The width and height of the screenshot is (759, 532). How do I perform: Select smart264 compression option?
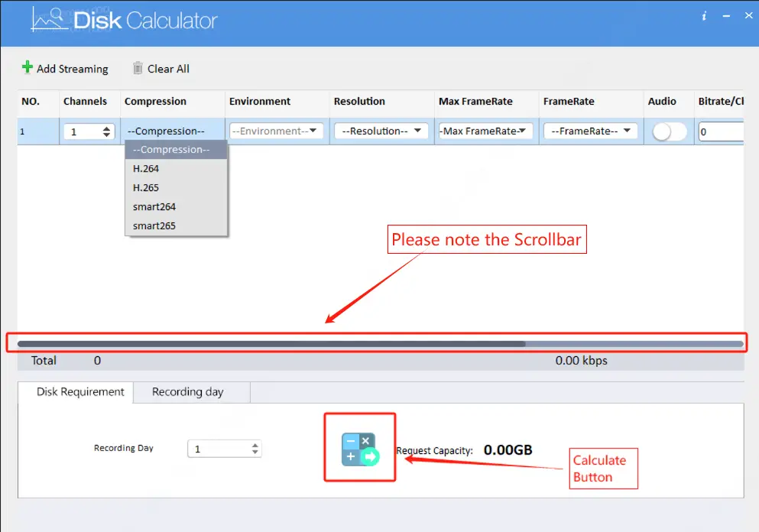155,206
